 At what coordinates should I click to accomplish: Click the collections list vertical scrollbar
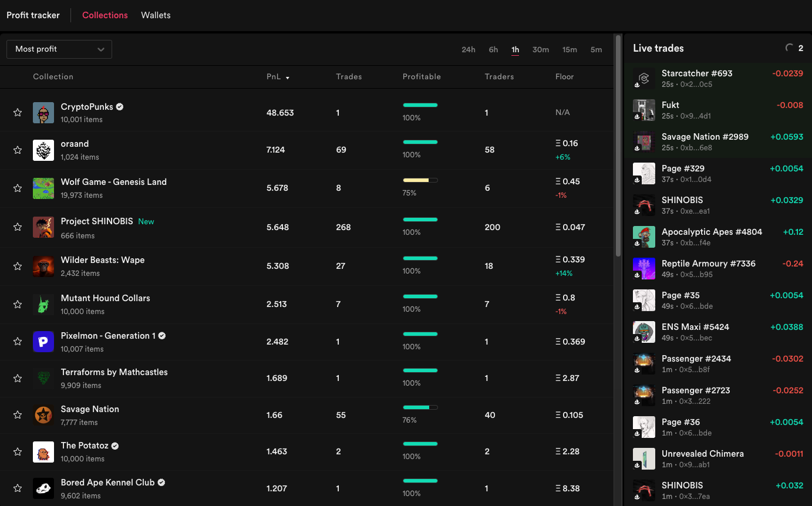pos(618,146)
